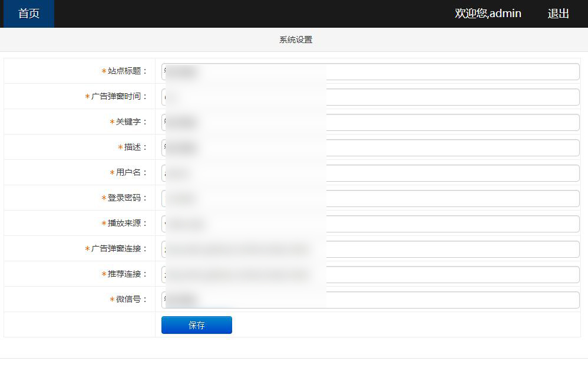Click the 退出 logout link
Image resolution: width=588 pixels, height=387 pixels.
coord(558,14)
